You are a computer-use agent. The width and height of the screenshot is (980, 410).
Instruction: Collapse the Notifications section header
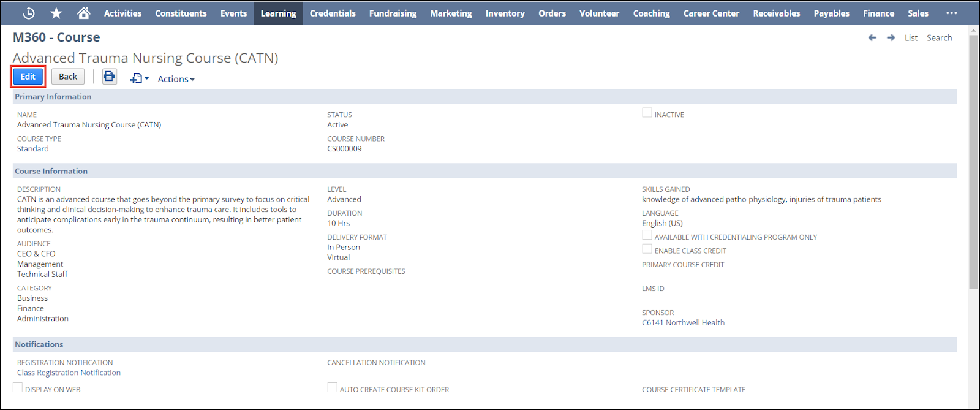[x=39, y=344]
